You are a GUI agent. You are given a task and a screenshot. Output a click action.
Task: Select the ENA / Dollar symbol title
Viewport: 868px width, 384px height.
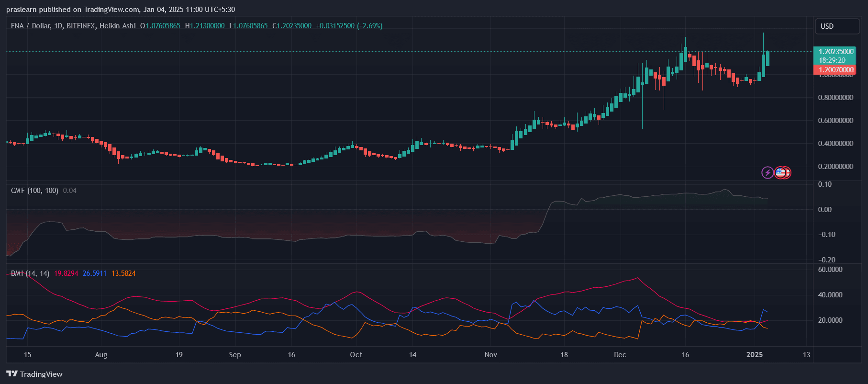pyautogui.click(x=31, y=26)
